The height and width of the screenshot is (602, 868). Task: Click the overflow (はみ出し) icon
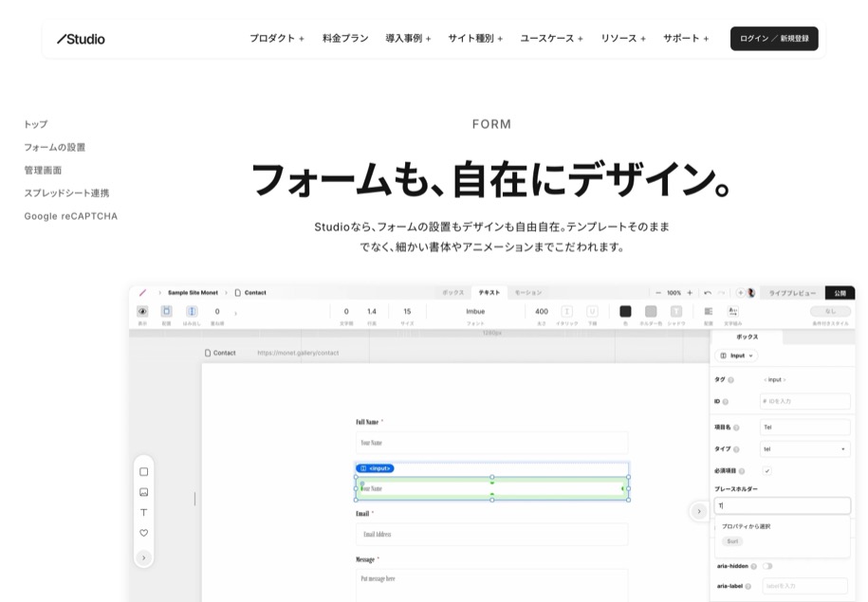(192, 312)
